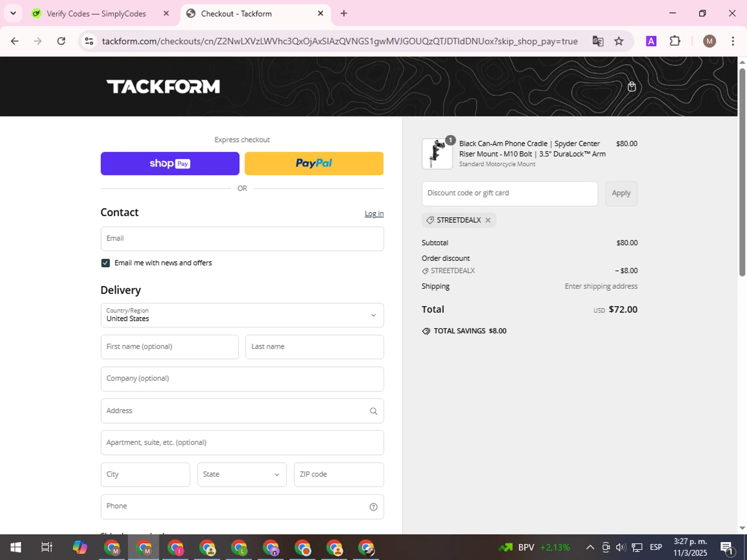
Task: Click the Log in link
Action: pyautogui.click(x=374, y=214)
